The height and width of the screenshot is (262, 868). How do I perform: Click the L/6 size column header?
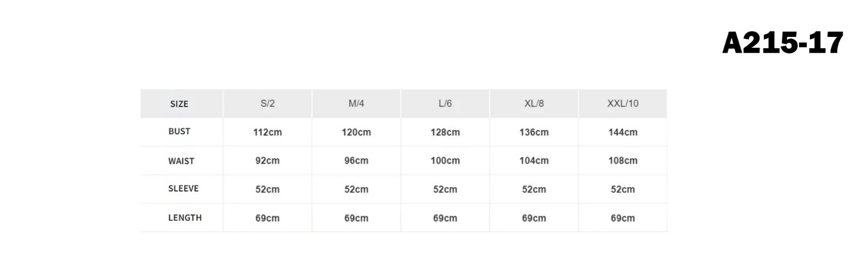[445, 103]
